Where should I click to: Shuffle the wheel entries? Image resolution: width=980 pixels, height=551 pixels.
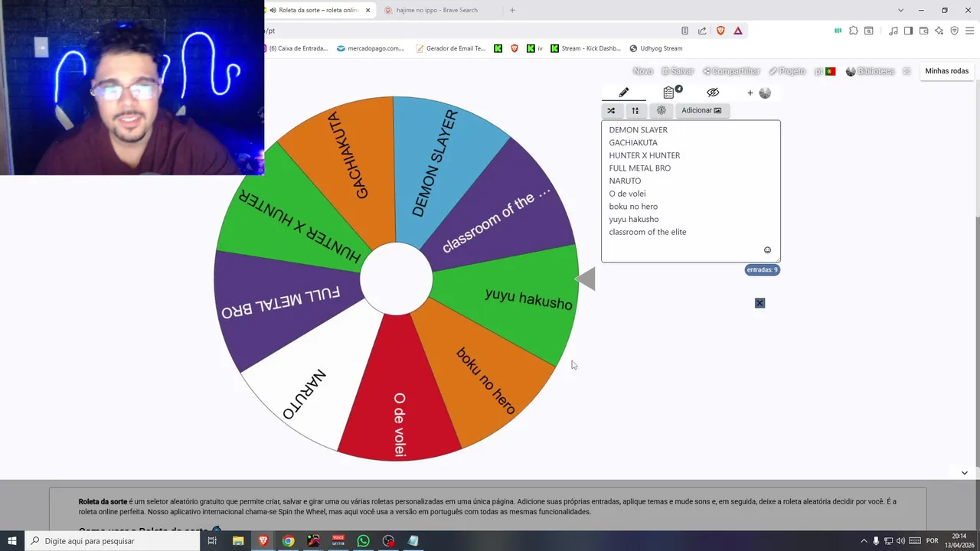pyautogui.click(x=611, y=110)
